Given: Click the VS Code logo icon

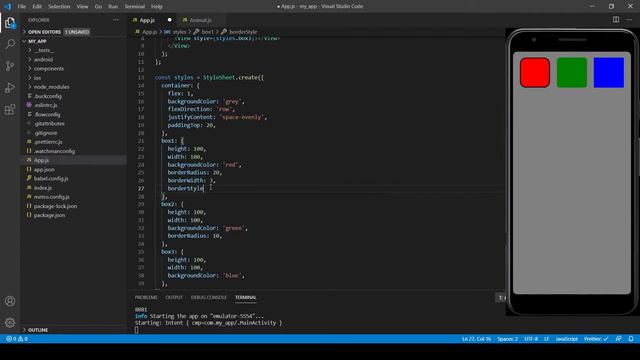Looking at the screenshot, I should pyautogui.click(x=7, y=6).
